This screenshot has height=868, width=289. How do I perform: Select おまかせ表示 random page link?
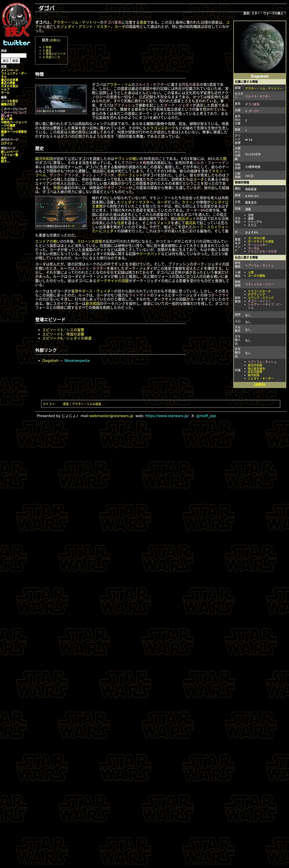click(x=9, y=86)
